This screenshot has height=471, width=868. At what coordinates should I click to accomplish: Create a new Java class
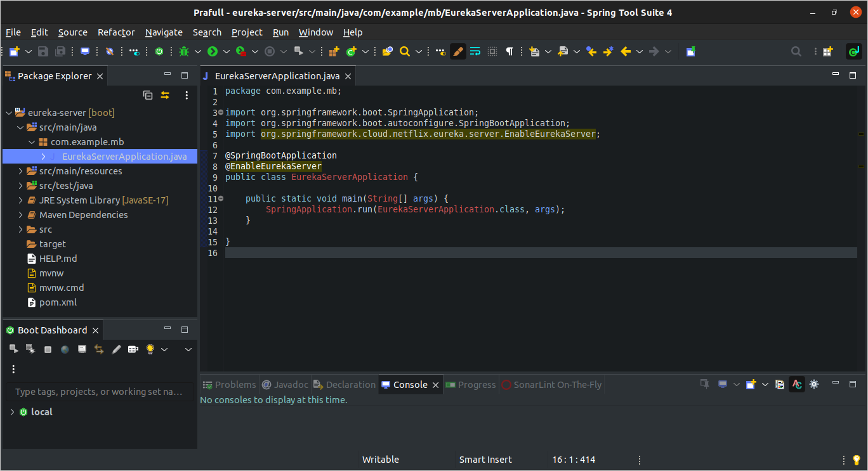[x=351, y=51]
